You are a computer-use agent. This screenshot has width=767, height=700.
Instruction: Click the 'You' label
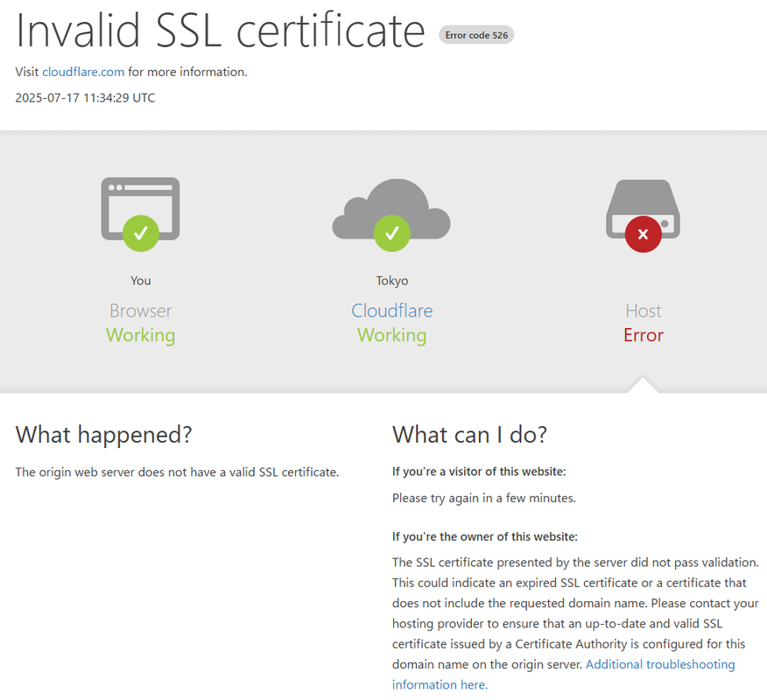click(x=140, y=281)
